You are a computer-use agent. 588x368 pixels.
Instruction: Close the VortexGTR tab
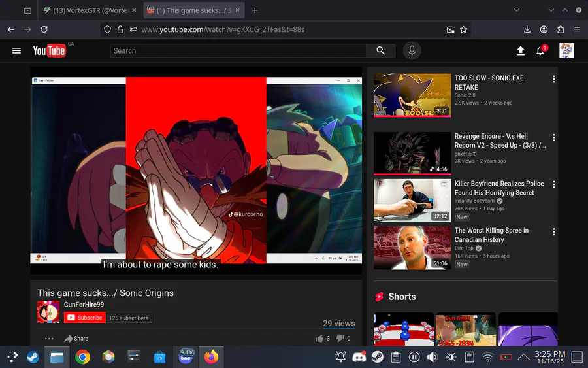[x=134, y=10]
